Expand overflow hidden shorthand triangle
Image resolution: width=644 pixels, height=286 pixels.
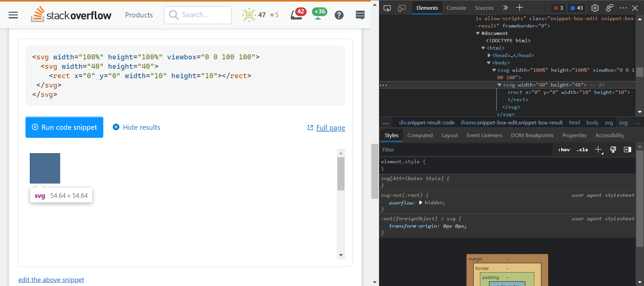[420, 203]
